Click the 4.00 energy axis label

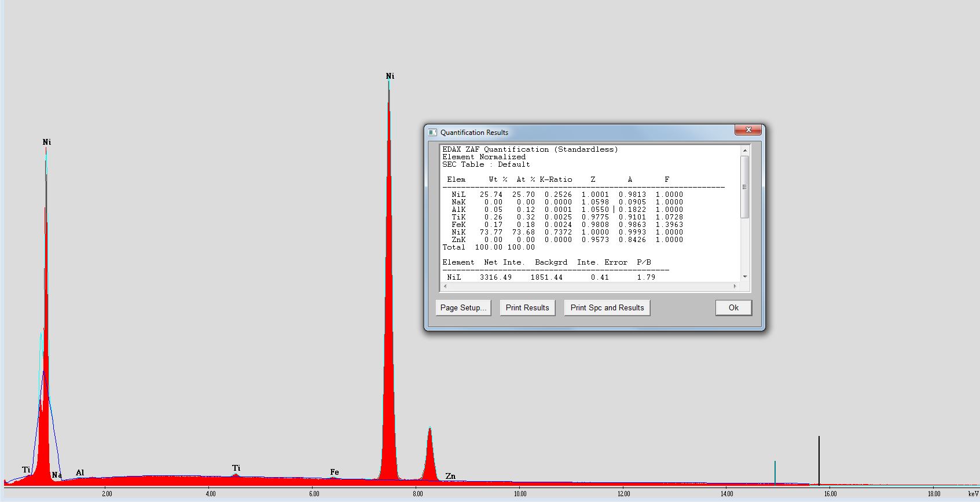[211, 494]
